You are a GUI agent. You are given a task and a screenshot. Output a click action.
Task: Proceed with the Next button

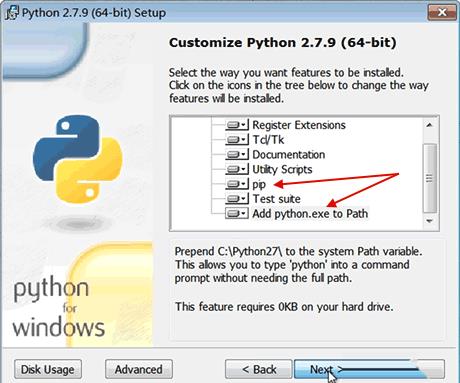click(369, 369)
